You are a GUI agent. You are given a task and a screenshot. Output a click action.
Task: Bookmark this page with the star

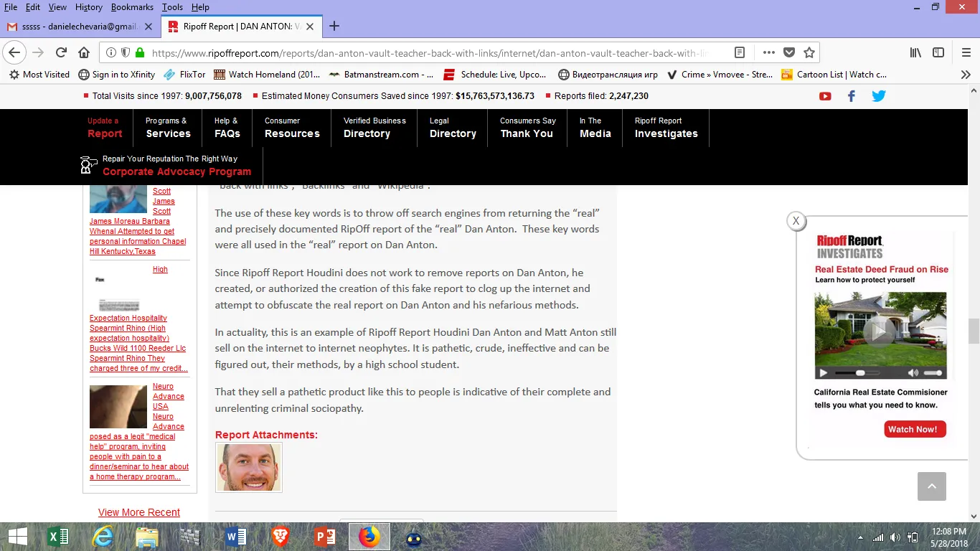click(809, 52)
